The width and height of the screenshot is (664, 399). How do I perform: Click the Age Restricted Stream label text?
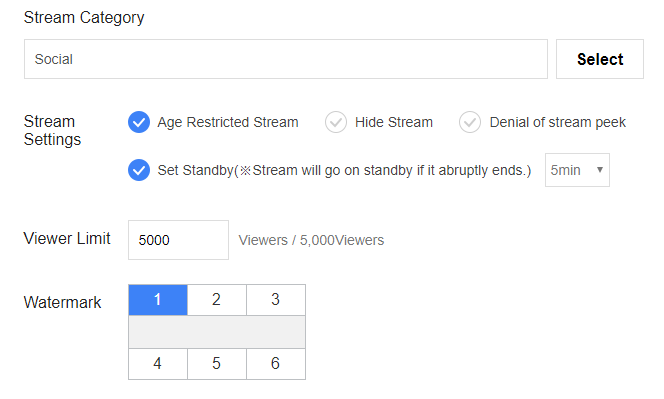[228, 122]
